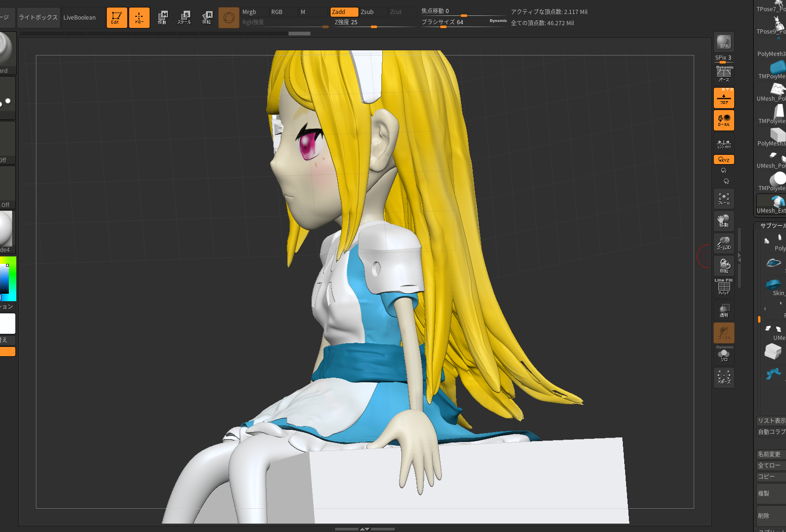Toggle Dynamic perspective (パース) icon
The width and height of the screenshot is (786, 532).
pos(724,74)
